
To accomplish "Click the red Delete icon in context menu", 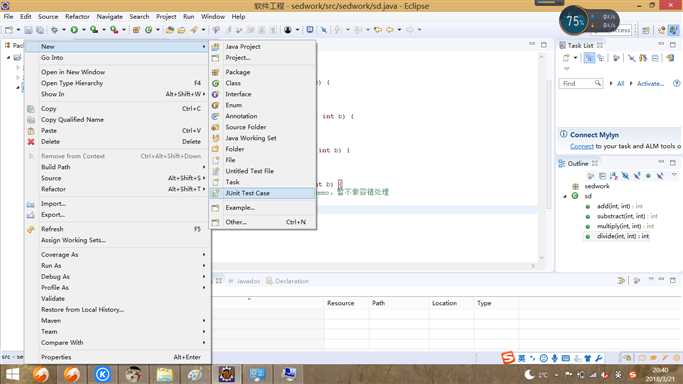I will coord(31,141).
